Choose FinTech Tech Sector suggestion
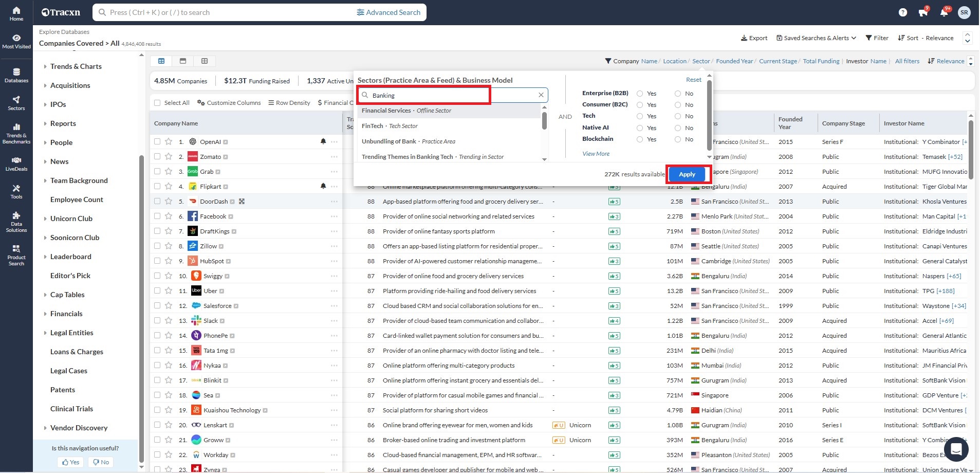The height and width of the screenshot is (473, 980). pyautogui.click(x=390, y=126)
